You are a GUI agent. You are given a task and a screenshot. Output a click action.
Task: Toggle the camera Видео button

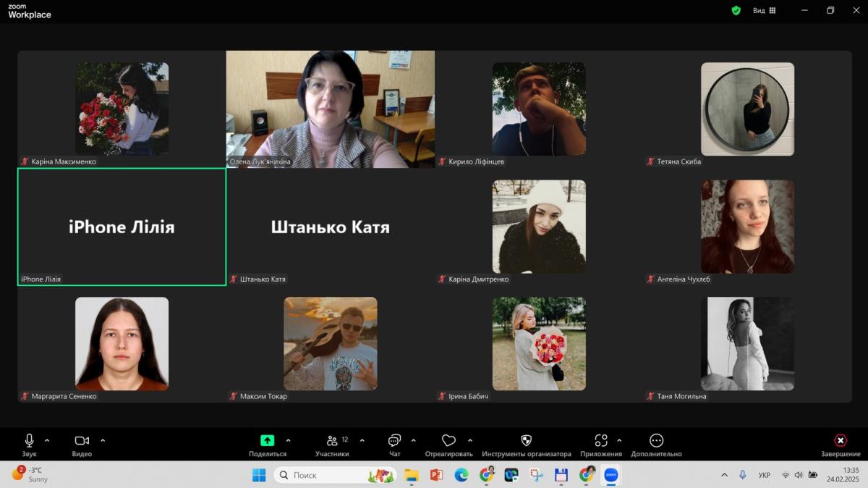tap(82, 441)
